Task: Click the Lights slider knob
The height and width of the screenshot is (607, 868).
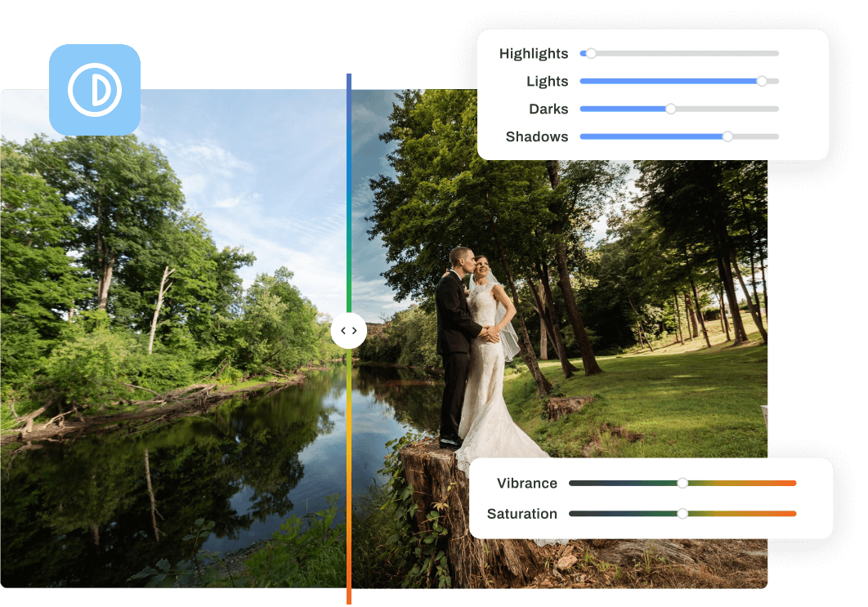Action: [x=762, y=82]
